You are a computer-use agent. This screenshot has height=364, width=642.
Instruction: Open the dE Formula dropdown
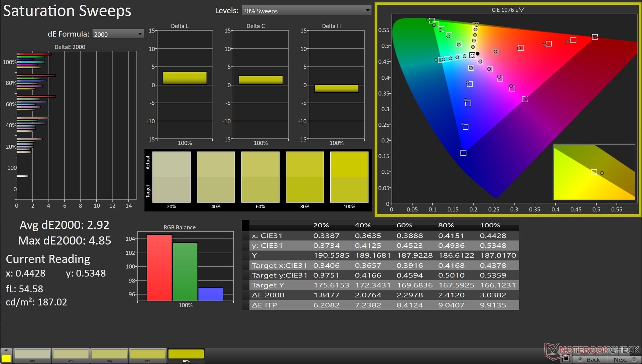[x=118, y=34]
